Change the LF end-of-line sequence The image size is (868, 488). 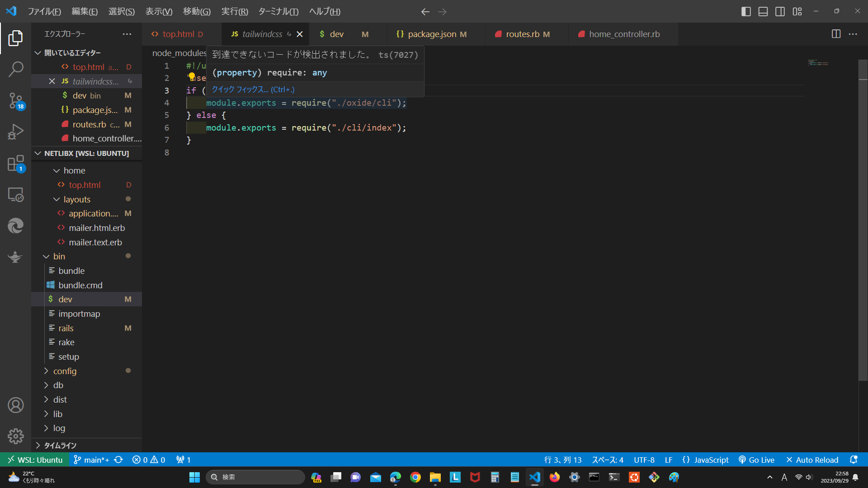[x=668, y=460]
